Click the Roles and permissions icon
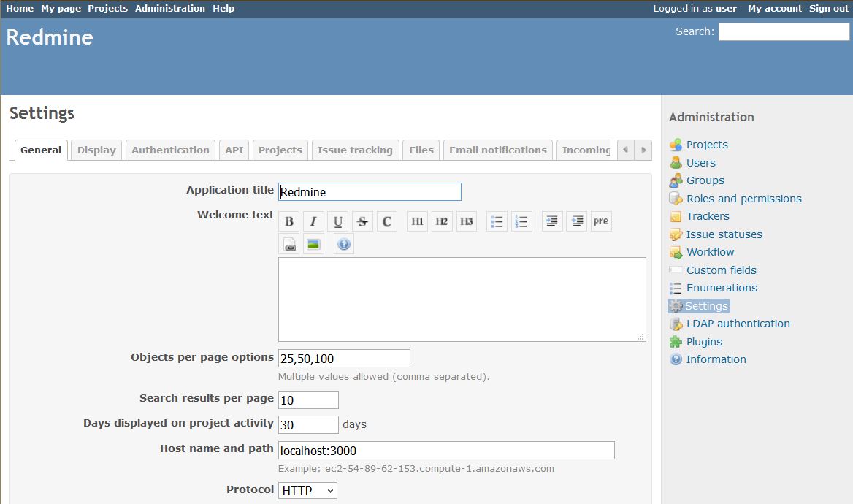Screen dimensions: 853x504 [x=676, y=199]
